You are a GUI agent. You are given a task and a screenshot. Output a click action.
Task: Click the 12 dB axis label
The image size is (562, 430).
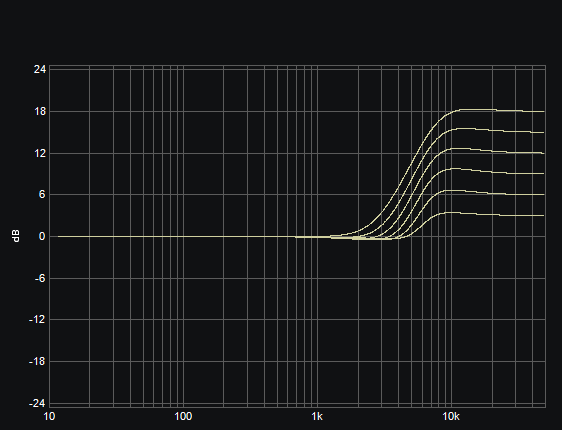click(x=40, y=153)
